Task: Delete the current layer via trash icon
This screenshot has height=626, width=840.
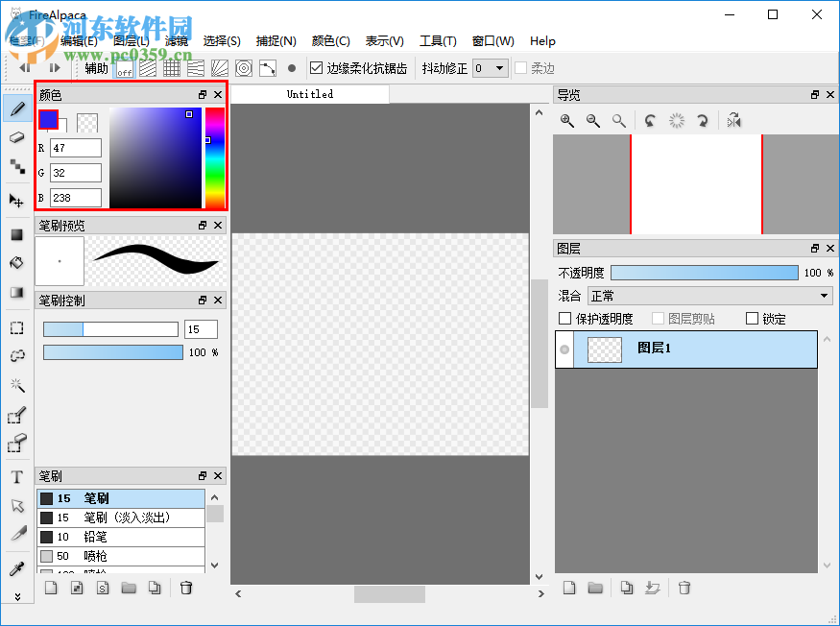Action: click(x=684, y=587)
